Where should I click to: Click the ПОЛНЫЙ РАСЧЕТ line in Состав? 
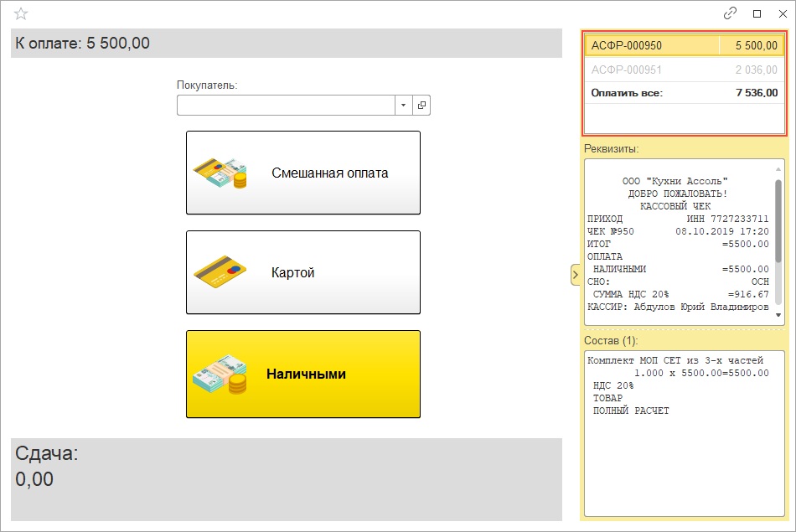(630, 411)
